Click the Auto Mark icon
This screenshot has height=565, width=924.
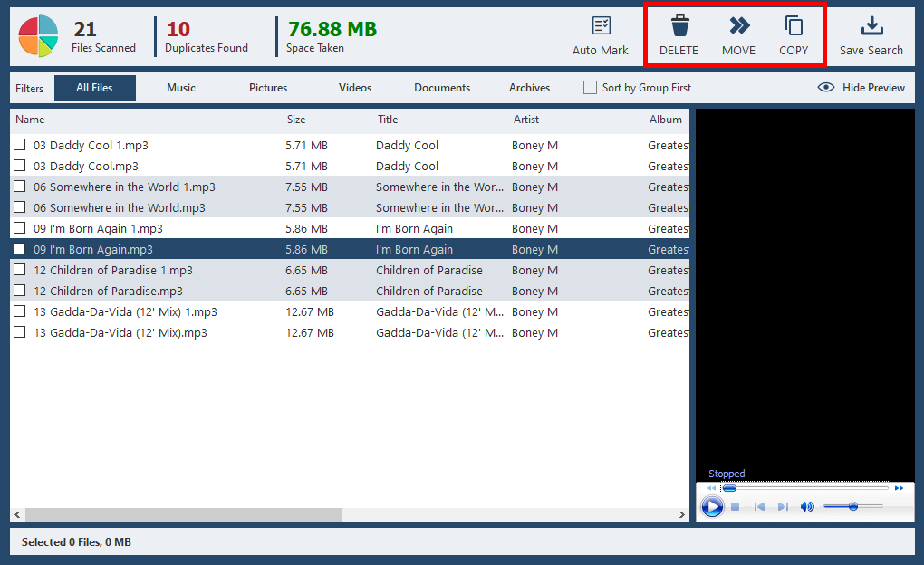(x=602, y=26)
